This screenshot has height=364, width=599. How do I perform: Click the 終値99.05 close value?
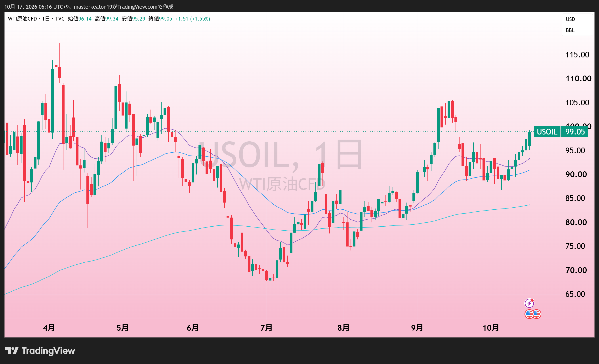point(160,19)
